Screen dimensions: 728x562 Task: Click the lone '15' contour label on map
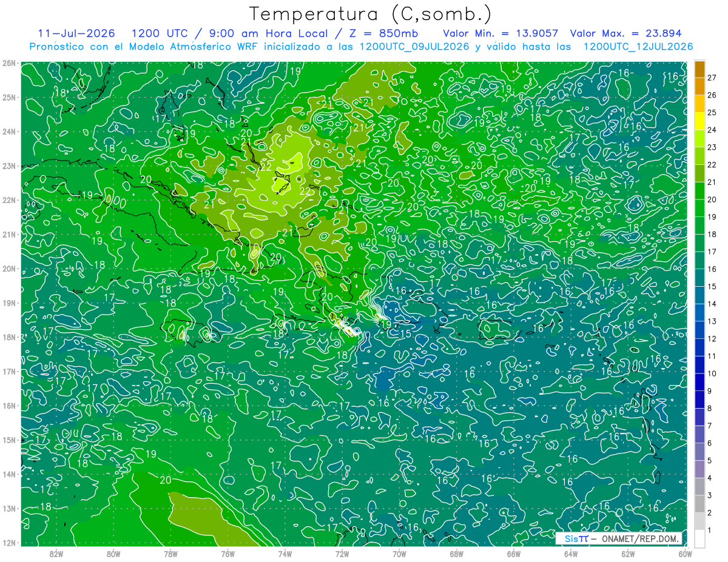[x=405, y=334]
